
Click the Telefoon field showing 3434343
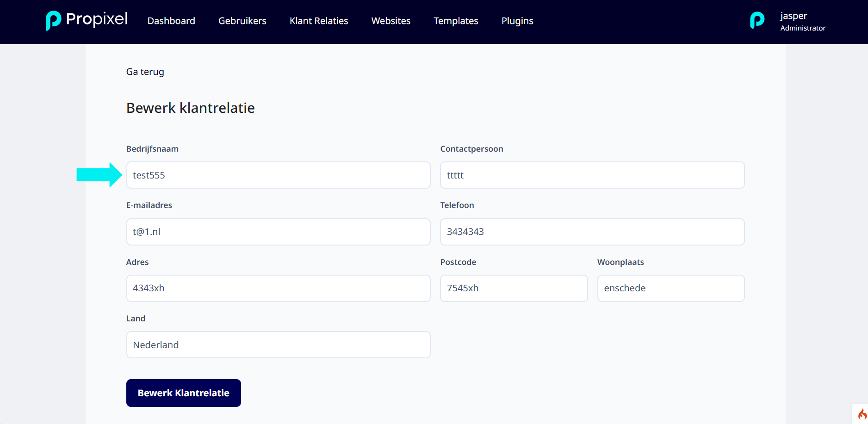coord(592,232)
